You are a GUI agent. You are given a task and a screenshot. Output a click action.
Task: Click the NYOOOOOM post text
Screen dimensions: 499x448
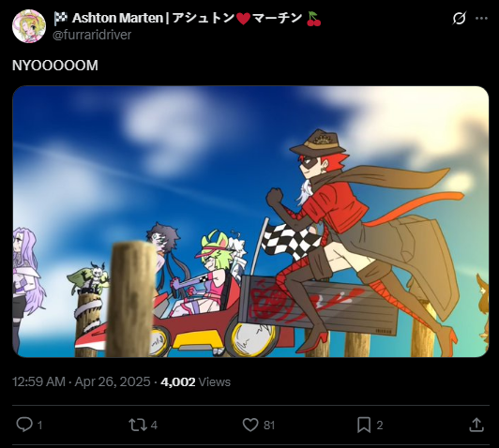coord(55,66)
